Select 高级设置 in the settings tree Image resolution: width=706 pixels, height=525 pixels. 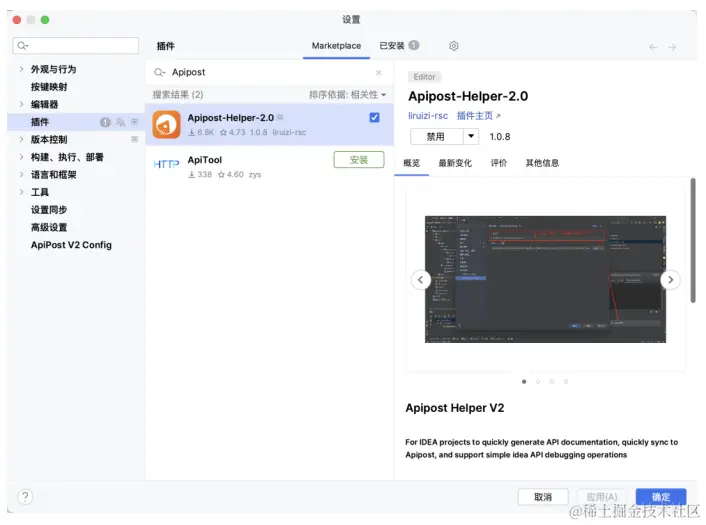tap(49, 227)
